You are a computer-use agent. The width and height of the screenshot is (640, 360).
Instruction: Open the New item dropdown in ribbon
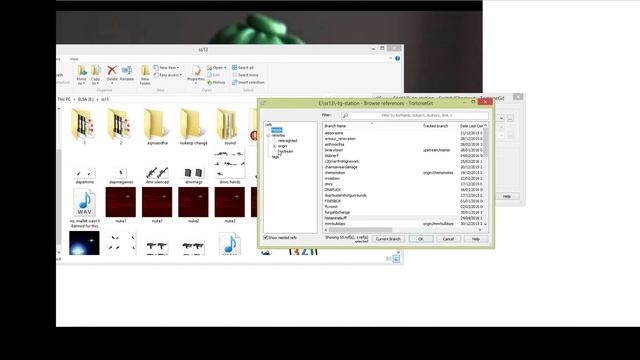[167, 67]
